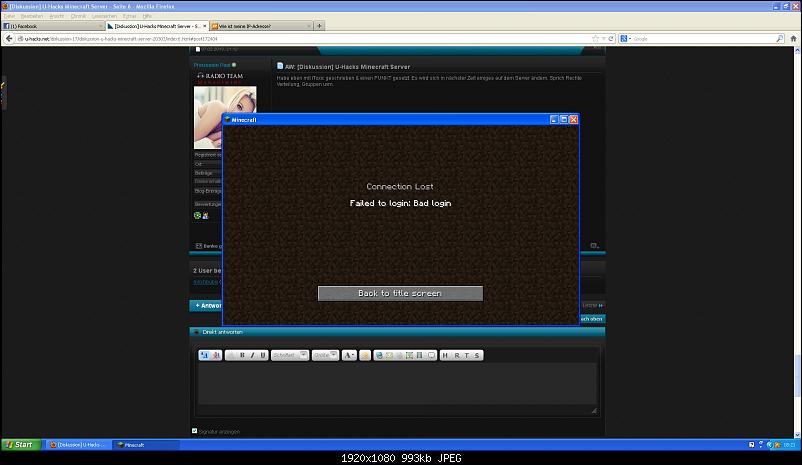Click the Antworten button
Viewport: 802px width, 465px height.
206,305
